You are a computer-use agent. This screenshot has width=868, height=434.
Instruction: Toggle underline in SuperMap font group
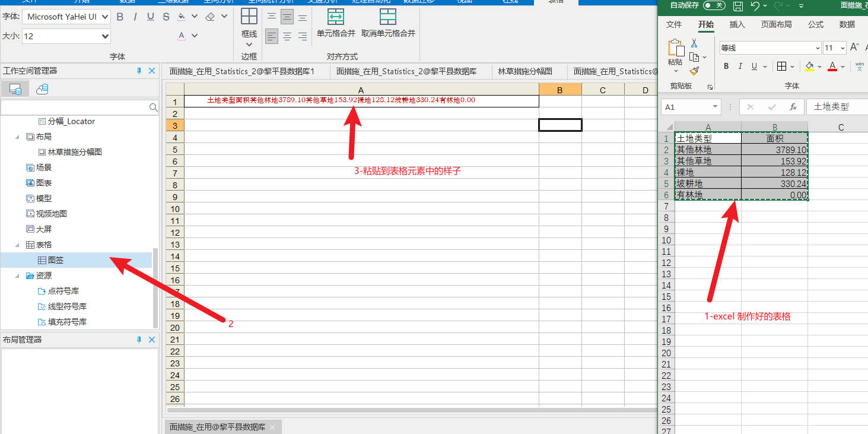point(151,17)
